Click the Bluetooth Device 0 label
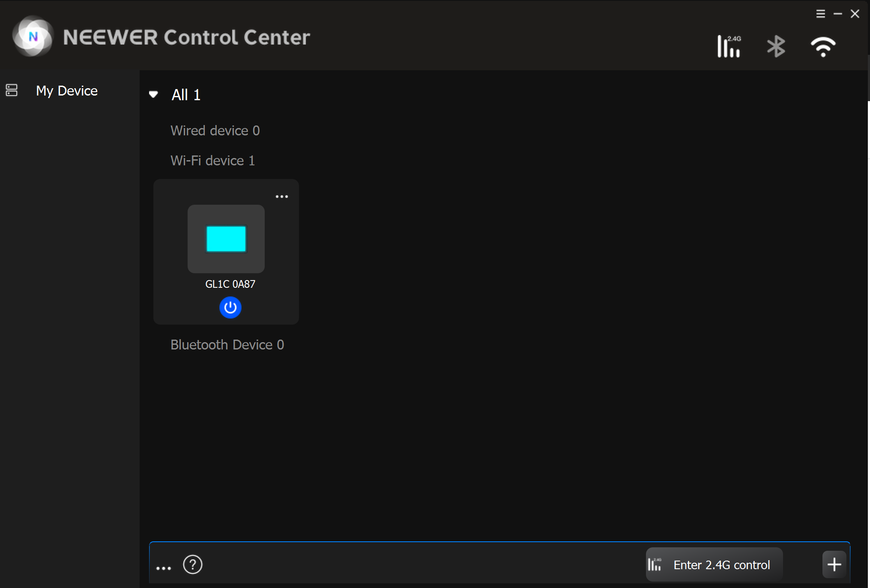The image size is (870, 588). tap(227, 345)
